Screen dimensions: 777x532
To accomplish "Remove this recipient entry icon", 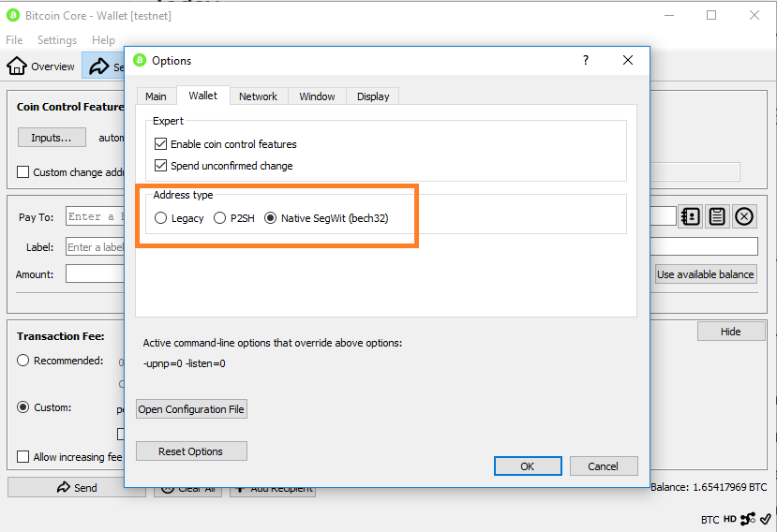I will (x=744, y=216).
